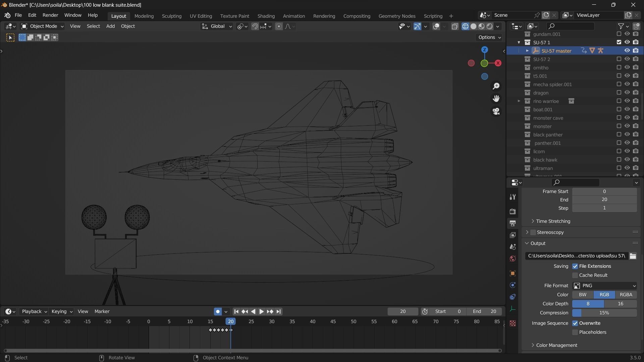644x362 pixels.
Task: Disable SU-57 1 collection checkbox
Action: pyautogui.click(x=619, y=42)
